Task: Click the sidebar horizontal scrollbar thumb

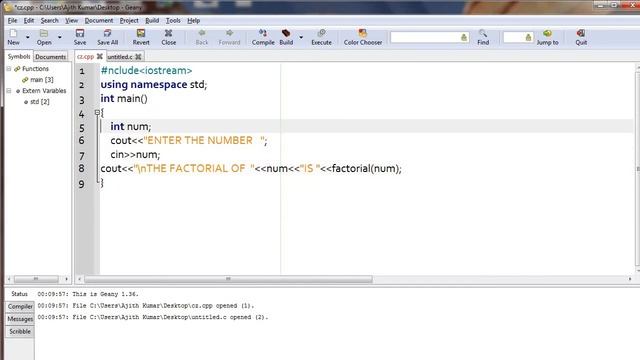Action: click(x=36, y=279)
